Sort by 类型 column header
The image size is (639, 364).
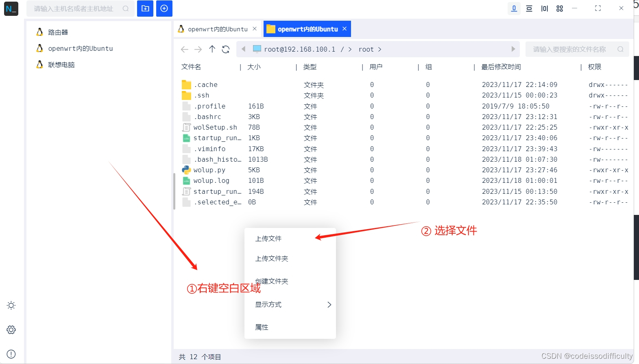310,67
